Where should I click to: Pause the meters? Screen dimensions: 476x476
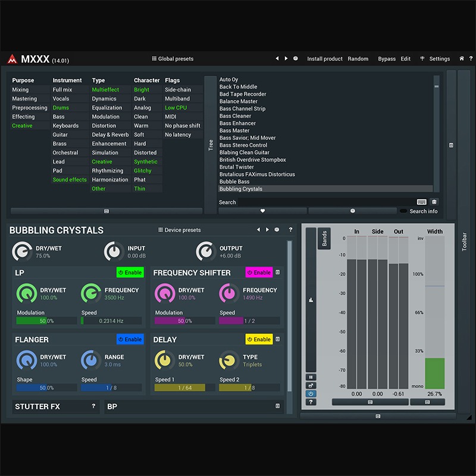point(311,377)
